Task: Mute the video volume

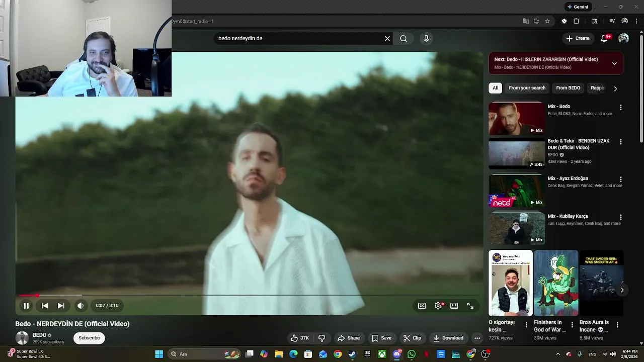Action: [80, 306]
